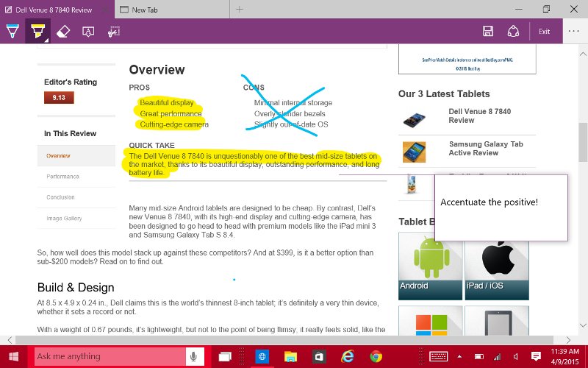
Task: Click the clock showing 11:39 AM
Action: tap(564, 357)
